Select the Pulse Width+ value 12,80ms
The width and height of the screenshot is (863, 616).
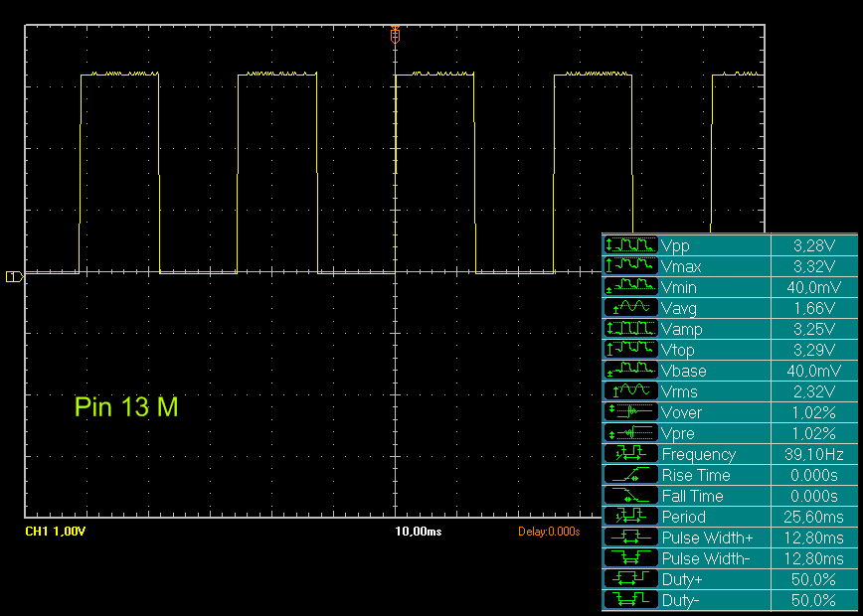point(813,539)
